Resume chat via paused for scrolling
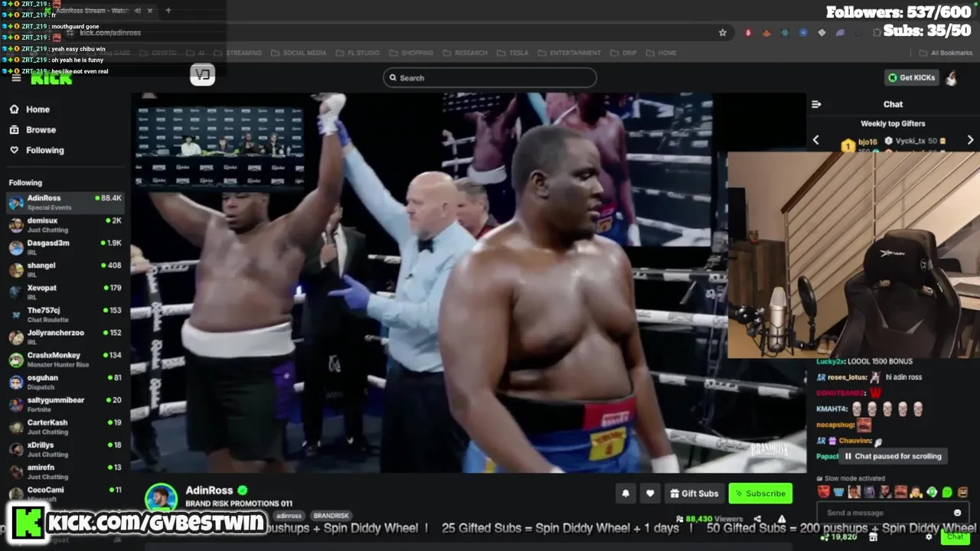This screenshot has height=551, width=980. pyautogui.click(x=893, y=456)
